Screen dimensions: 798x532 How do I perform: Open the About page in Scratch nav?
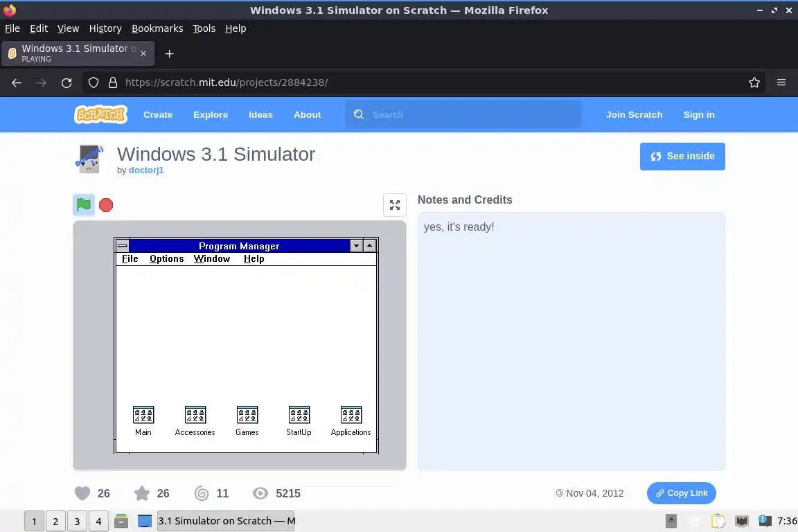pos(307,114)
